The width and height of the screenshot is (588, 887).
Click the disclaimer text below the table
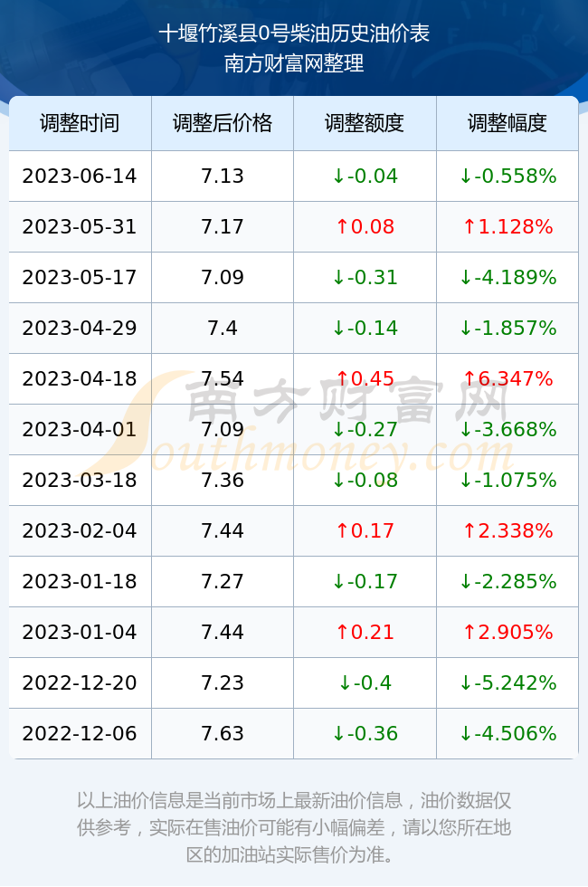tap(294, 827)
